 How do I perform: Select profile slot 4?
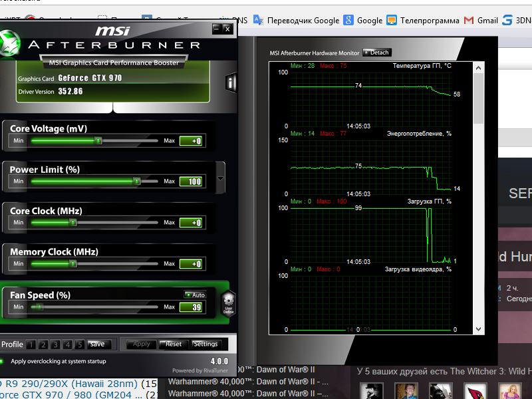click(x=68, y=344)
